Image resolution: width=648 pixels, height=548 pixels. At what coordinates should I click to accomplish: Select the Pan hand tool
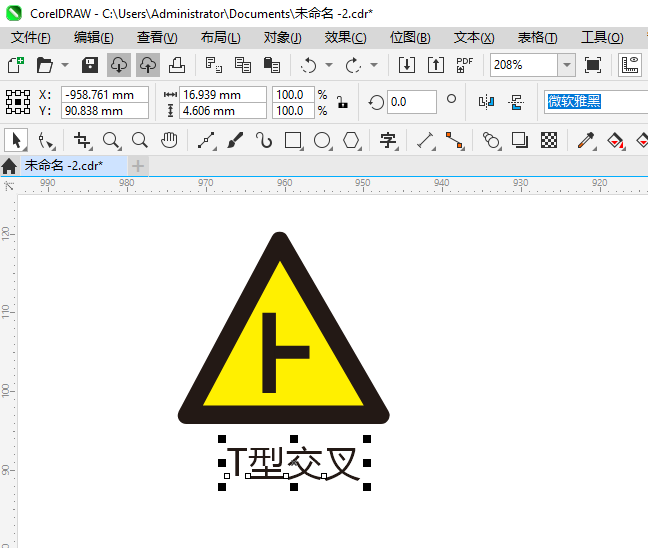pos(169,141)
